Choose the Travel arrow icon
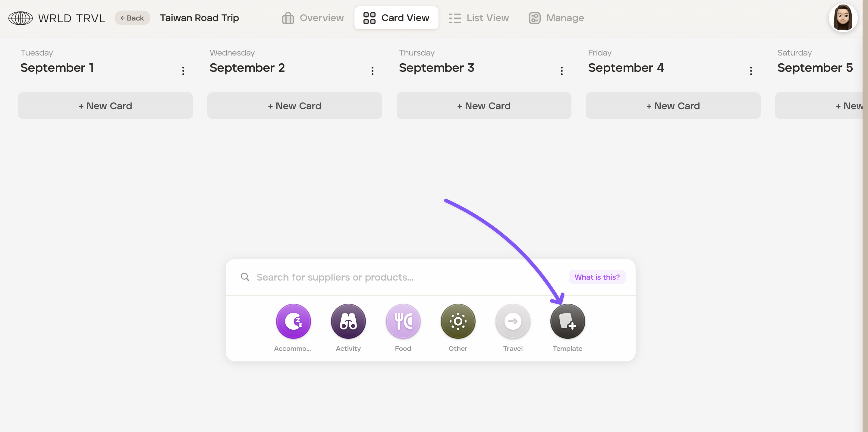 (x=512, y=321)
